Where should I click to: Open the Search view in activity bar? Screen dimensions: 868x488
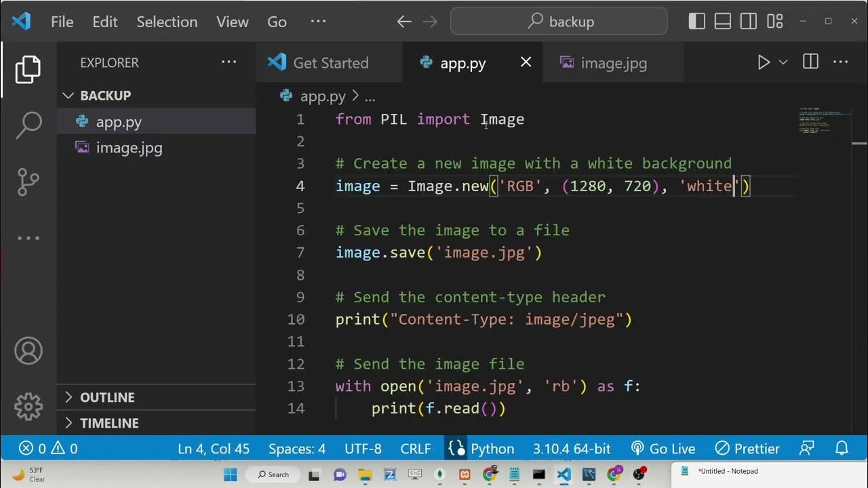28,125
